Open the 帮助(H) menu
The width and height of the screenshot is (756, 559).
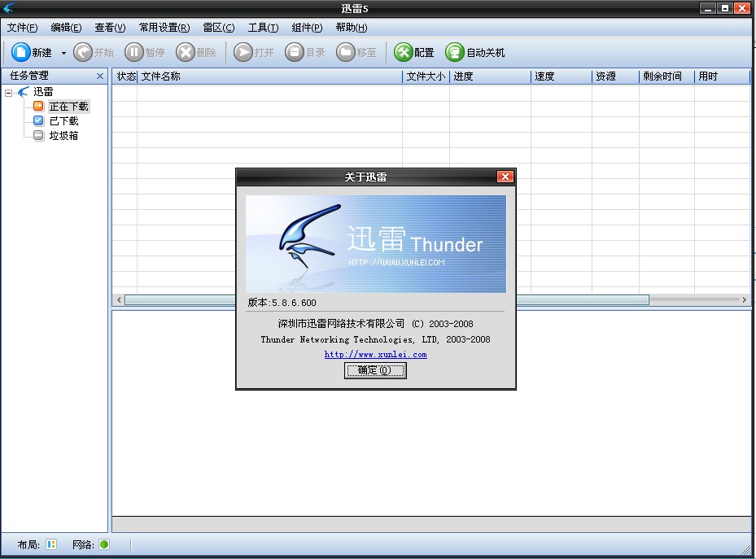(351, 28)
